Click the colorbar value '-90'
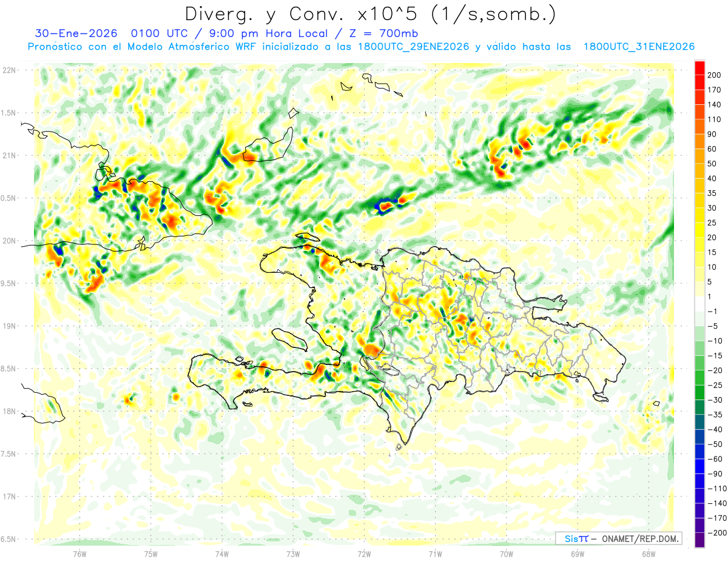Viewport: 728px width, 562px height. 715,473
